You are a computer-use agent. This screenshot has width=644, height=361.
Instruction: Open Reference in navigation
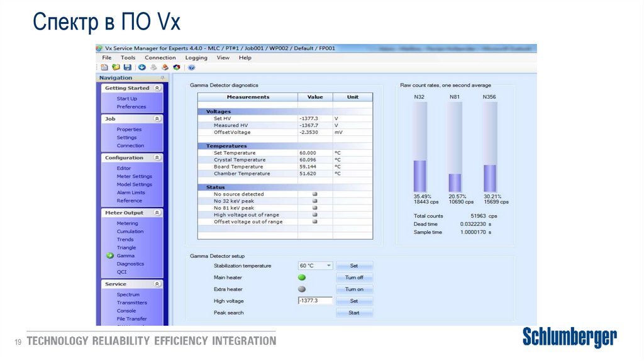click(129, 201)
